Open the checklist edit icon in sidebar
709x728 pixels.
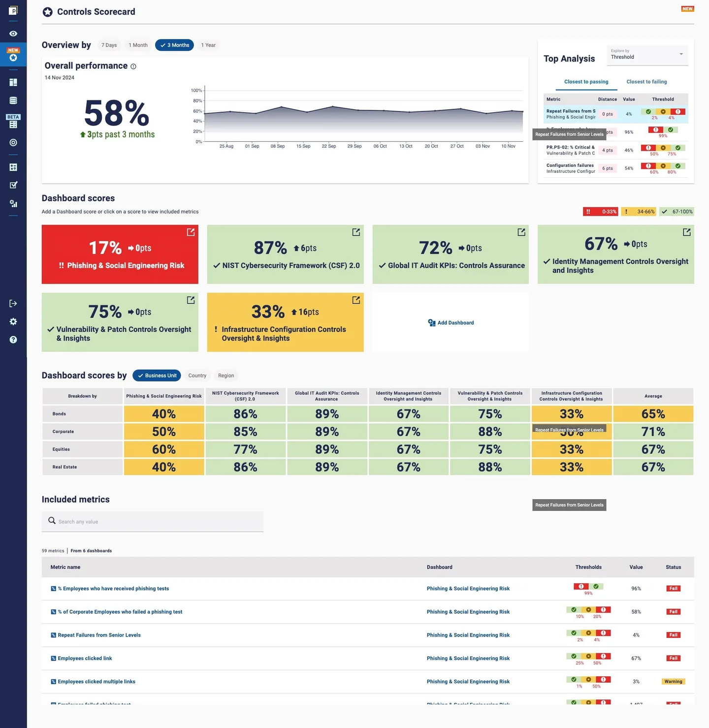coord(13,185)
